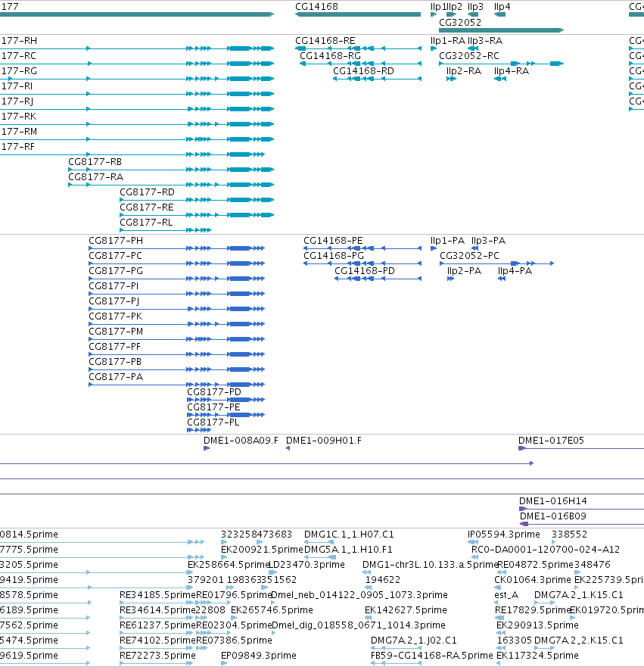644x667 pixels.
Task: Select protein CG8177-PJ label
Action: (114, 301)
